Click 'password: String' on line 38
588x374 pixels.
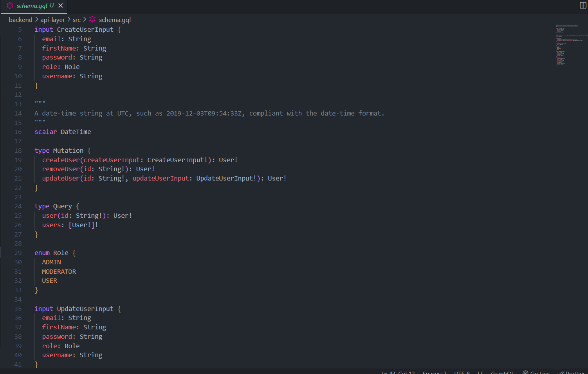point(72,336)
